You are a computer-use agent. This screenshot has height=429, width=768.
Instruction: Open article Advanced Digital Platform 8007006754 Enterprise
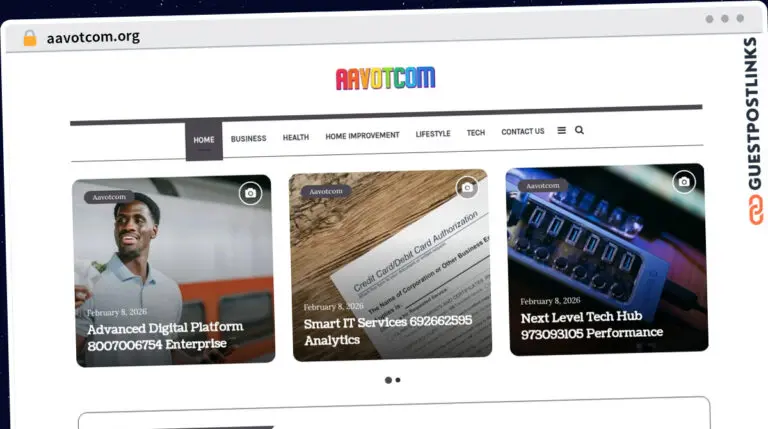pos(165,336)
